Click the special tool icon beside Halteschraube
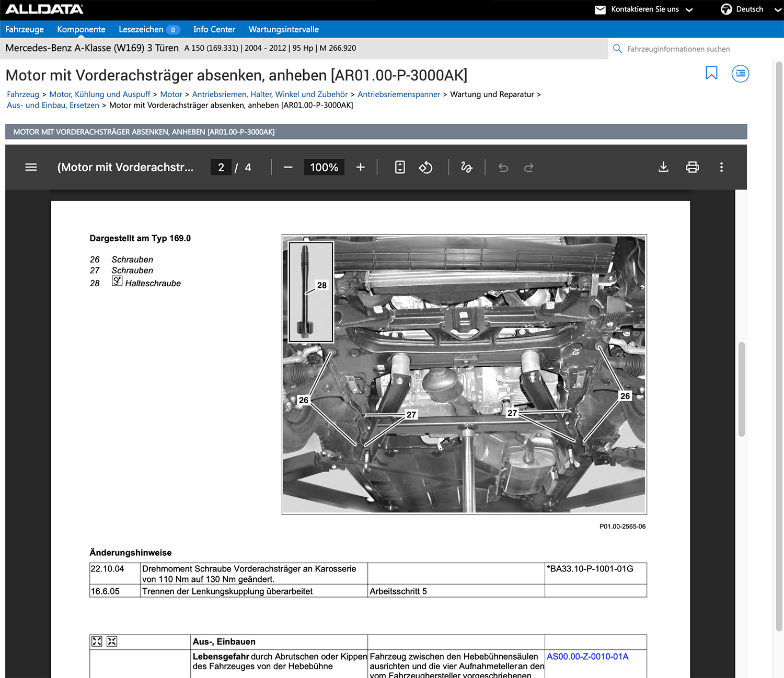 [x=117, y=281]
